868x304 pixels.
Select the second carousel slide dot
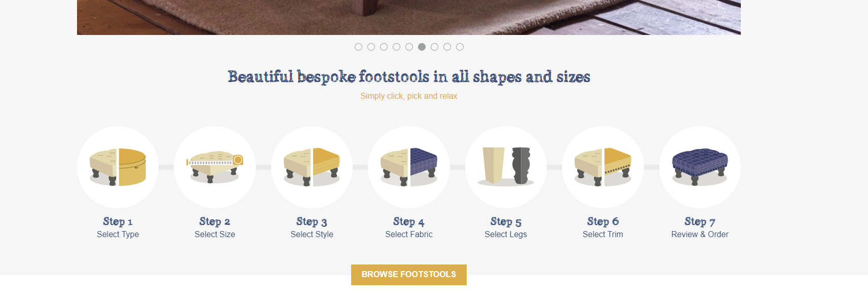click(x=371, y=47)
